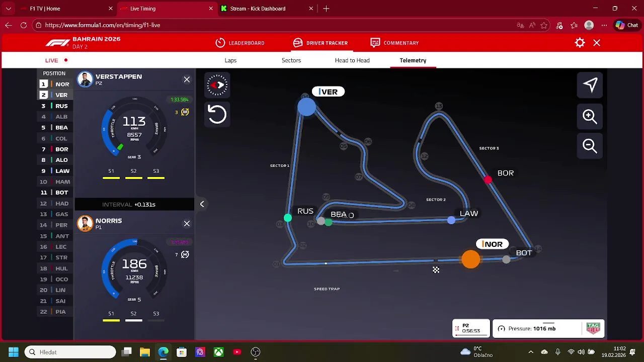Click RUS teal marker on track
Viewport: 644px width, 362px height.
287,218
